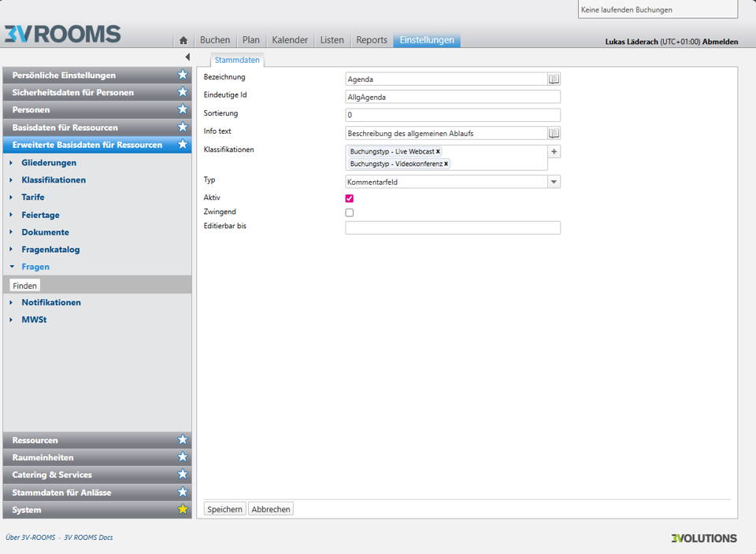756x554 pixels.
Task: Remove the Buchungstyp - Live Webcast tag
Action: click(438, 151)
